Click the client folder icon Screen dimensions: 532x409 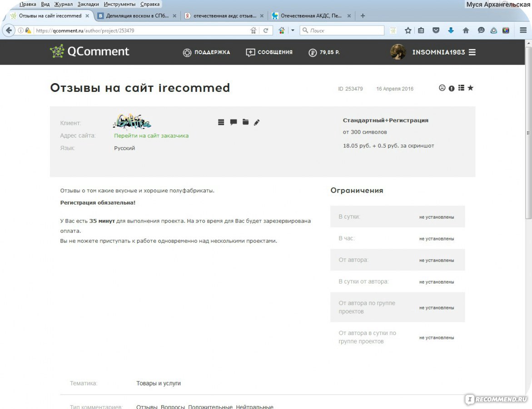point(246,122)
